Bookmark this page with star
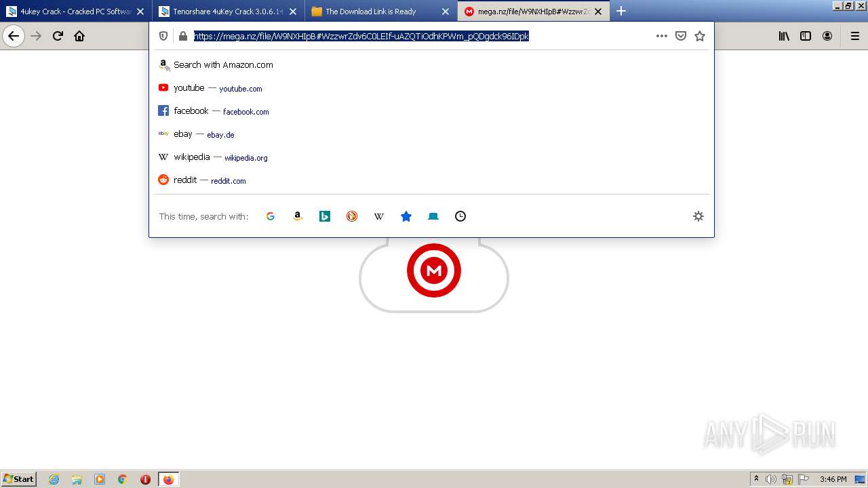Screen dimensions: 868x488 click(x=700, y=36)
